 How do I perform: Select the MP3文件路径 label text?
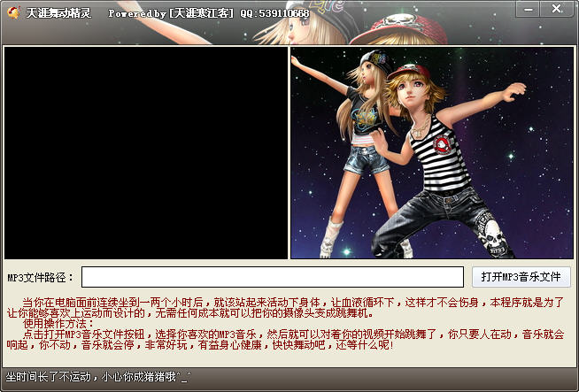(x=41, y=278)
